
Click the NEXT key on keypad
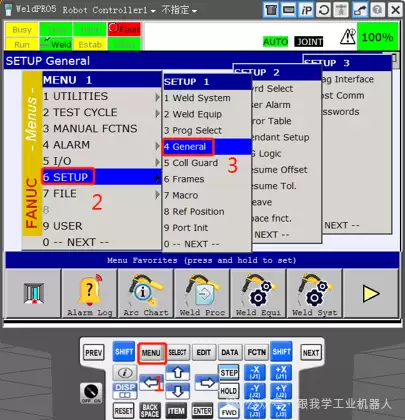tap(311, 353)
